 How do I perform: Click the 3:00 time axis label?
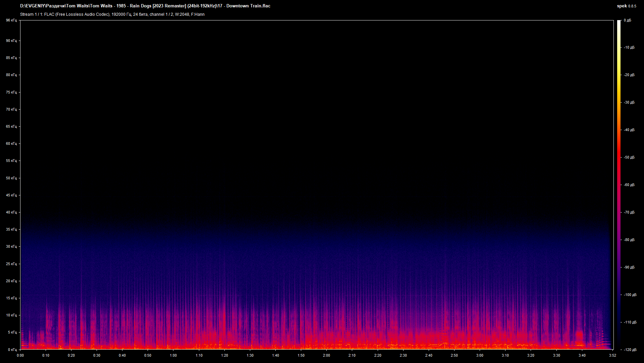point(480,355)
